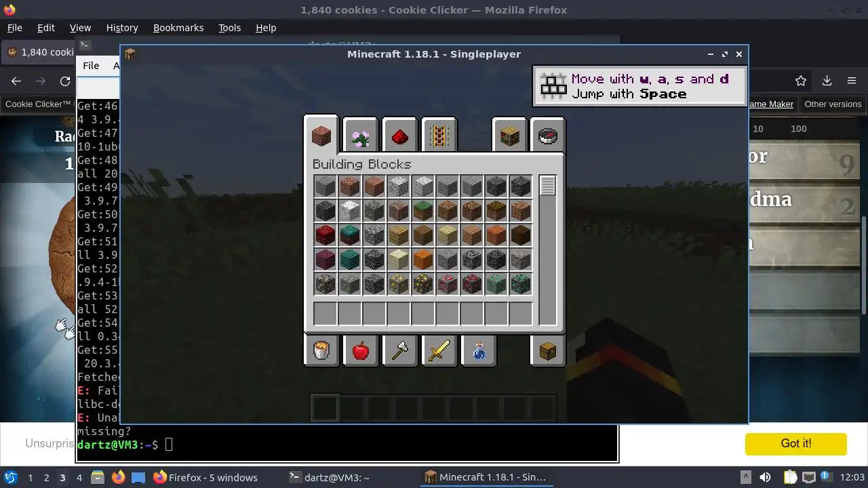This screenshot has width=868, height=488.
Task: Click the volume speaker tray icon
Action: (765, 477)
